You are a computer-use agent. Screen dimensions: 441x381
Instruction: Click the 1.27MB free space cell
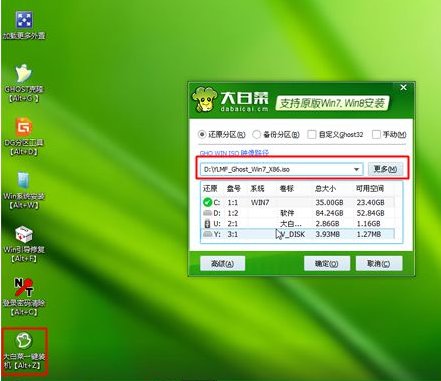369,234
